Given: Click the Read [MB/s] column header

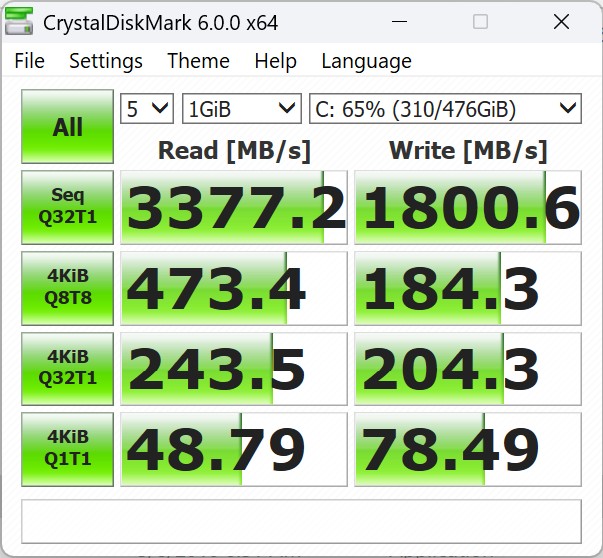Looking at the screenshot, I should pos(234,150).
